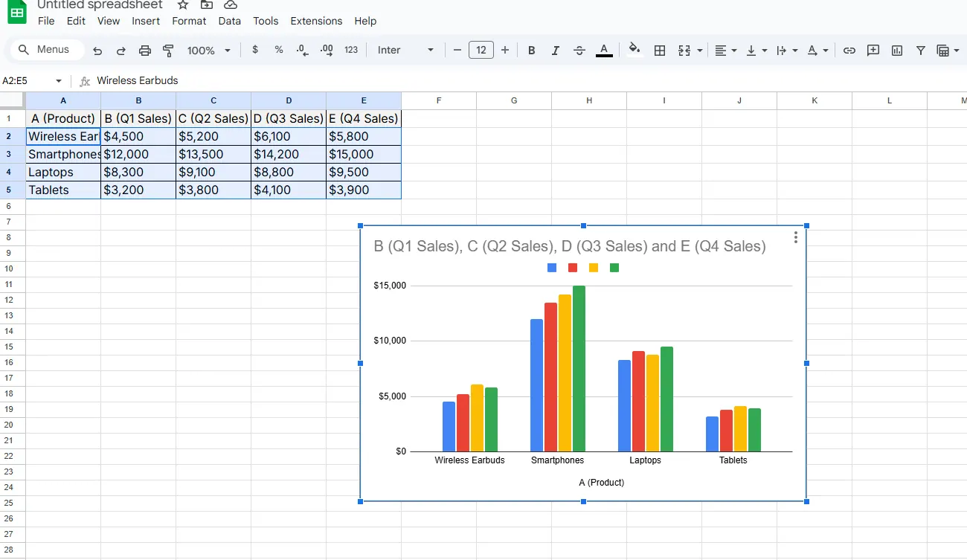Open the Insert menu

coord(146,21)
